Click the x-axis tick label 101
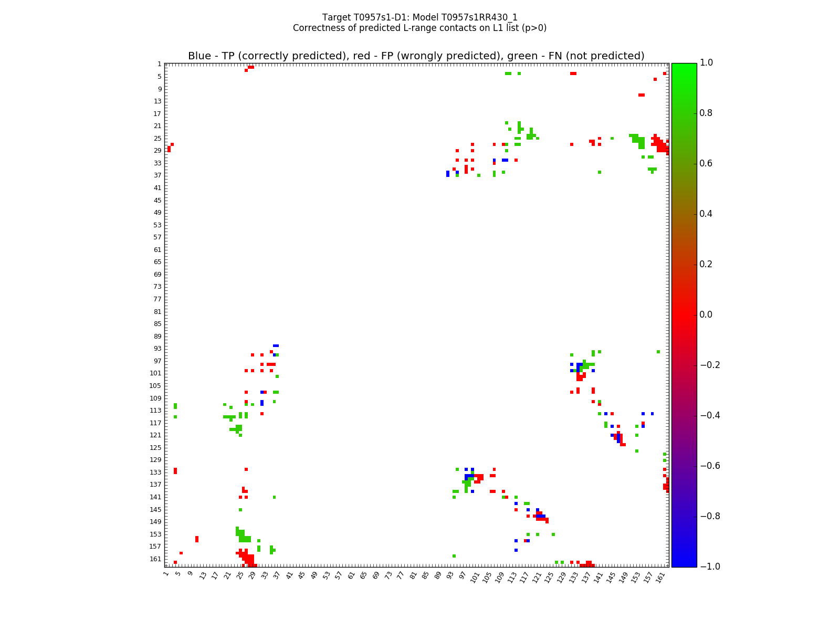 pos(475,577)
